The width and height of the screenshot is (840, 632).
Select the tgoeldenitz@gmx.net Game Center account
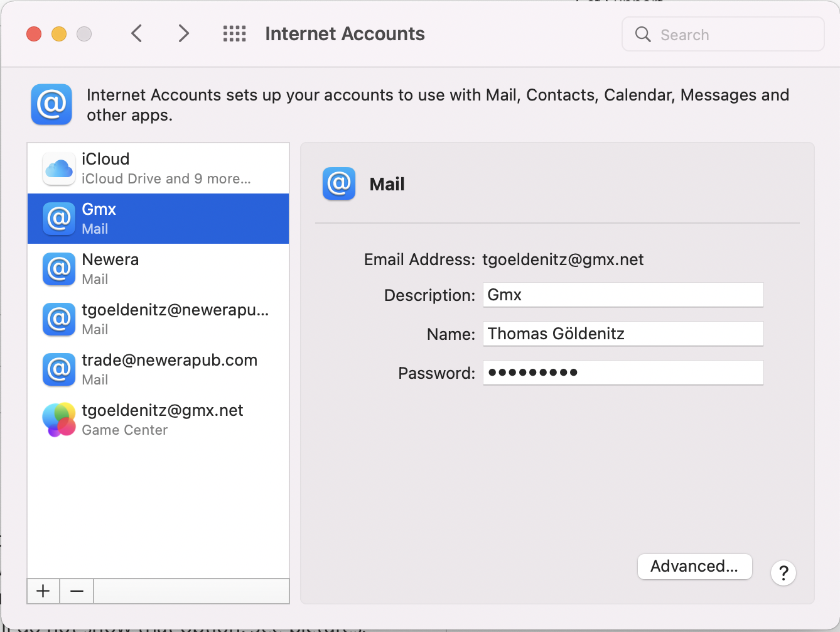[x=158, y=420]
